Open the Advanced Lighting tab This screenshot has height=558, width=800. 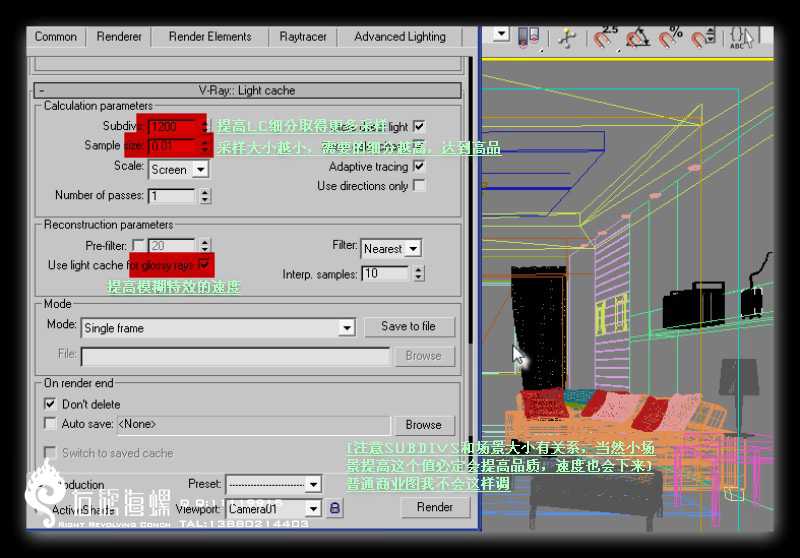tap(400, 37)
